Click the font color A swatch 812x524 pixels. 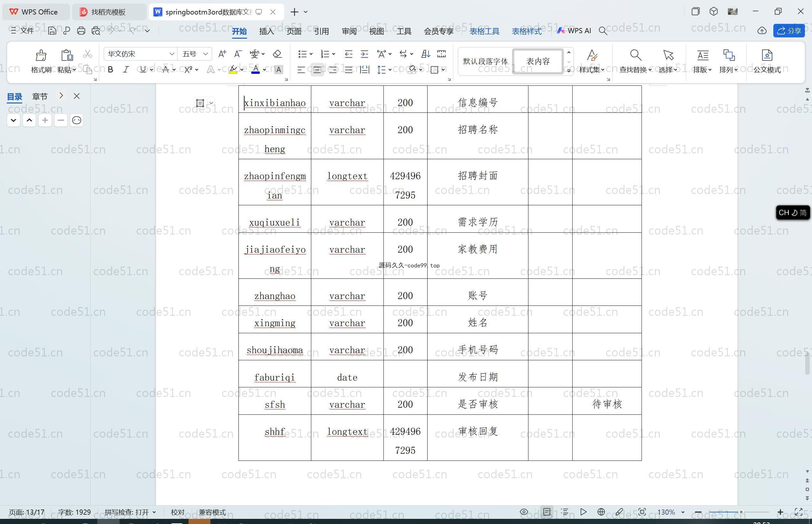(x=256, y=70)
